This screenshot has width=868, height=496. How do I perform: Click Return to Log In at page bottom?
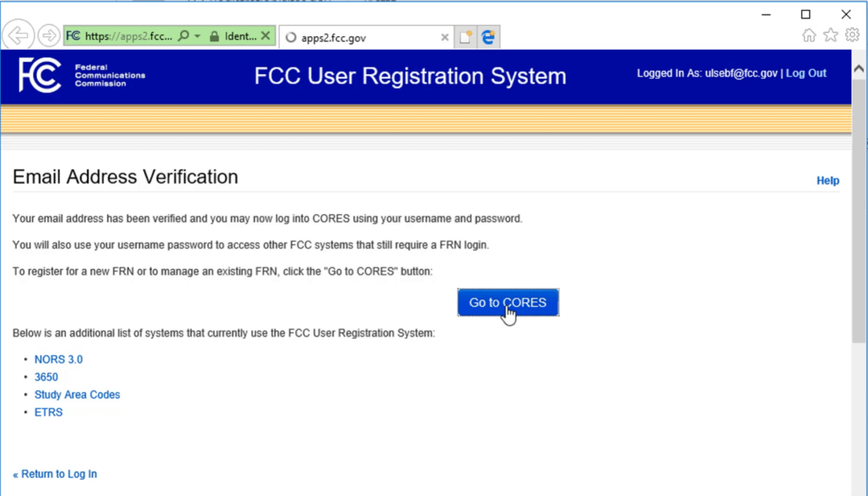(54, 474)
